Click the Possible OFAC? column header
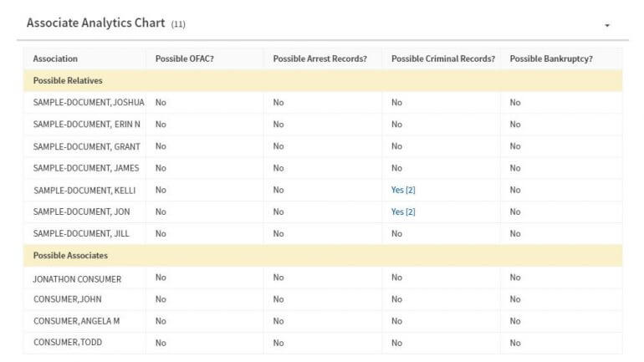 (x=184, y=59)
